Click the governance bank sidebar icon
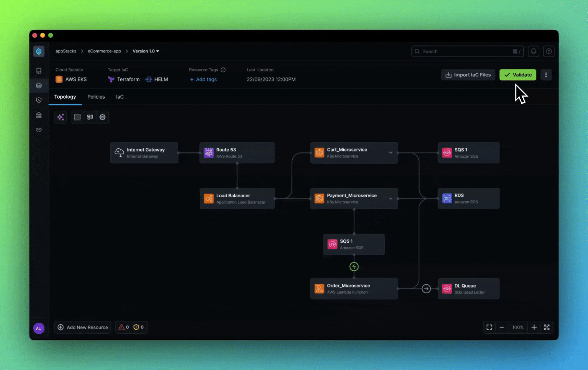Screen dimensions: 588x370 39,115
